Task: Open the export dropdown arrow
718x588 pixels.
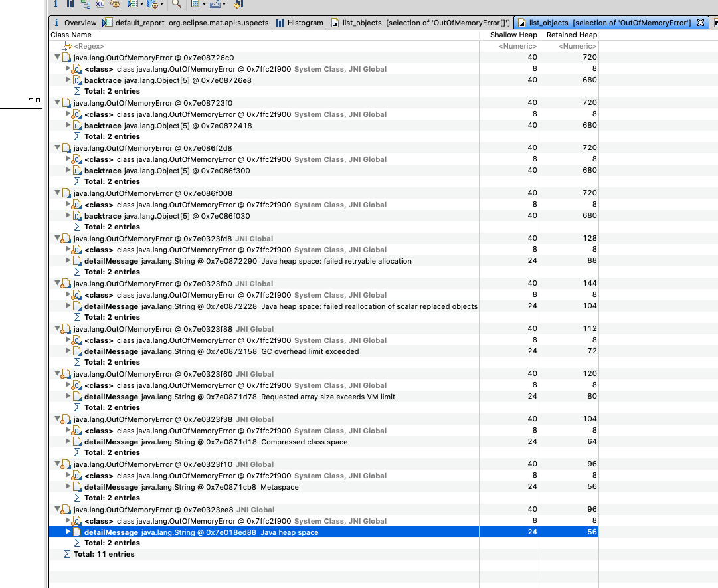Action: click(223, 5)
